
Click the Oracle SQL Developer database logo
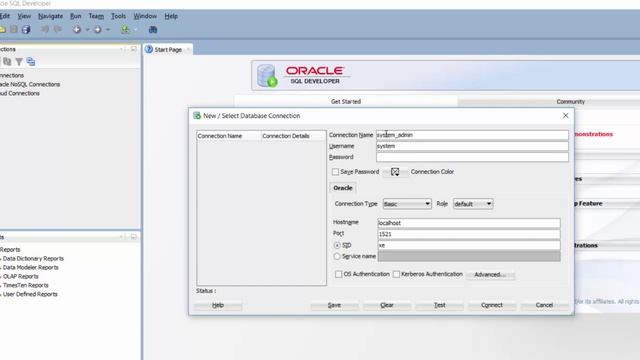point(267,76)
